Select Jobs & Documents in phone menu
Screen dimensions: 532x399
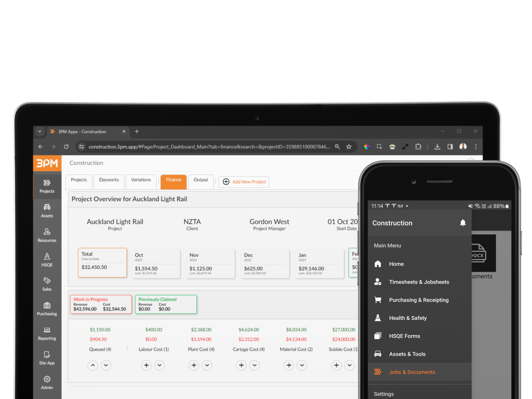tap(412, 372)
